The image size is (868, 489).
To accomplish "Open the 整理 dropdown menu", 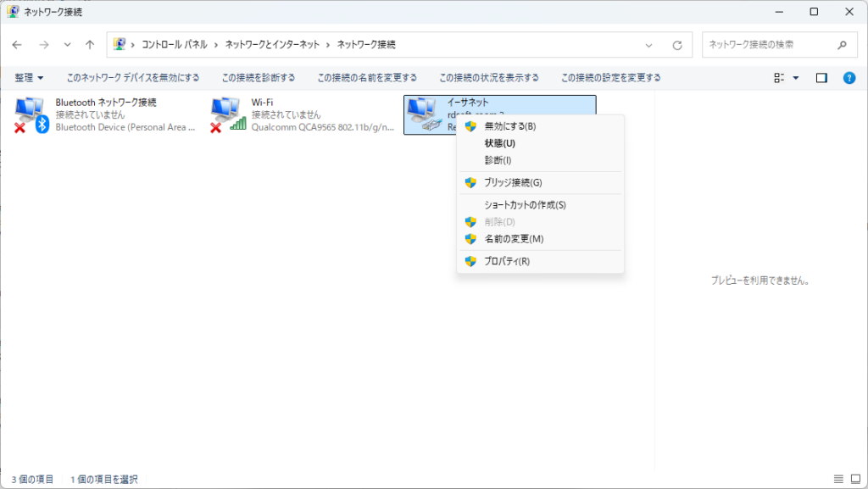I will 29,78.
